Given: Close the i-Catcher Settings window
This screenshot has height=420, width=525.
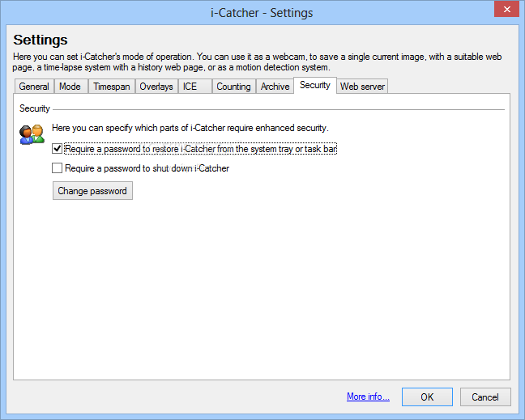Looking at the screenshot, I should tap(506, 9).
